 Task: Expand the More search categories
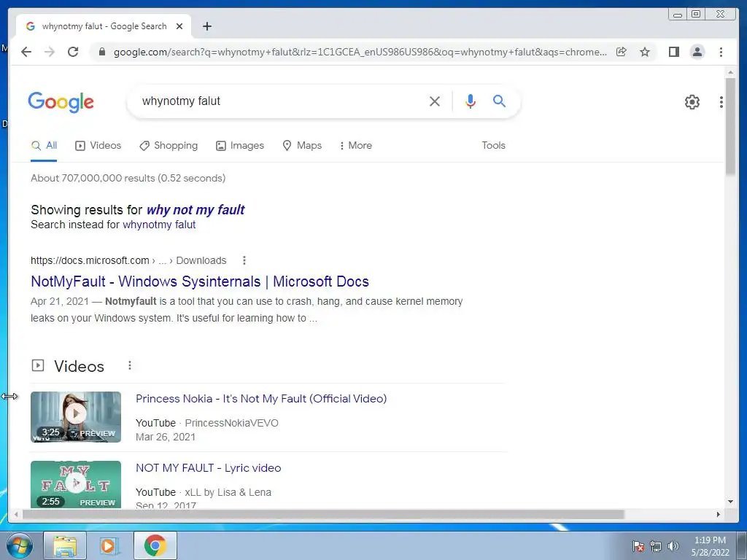click(355, 146)
